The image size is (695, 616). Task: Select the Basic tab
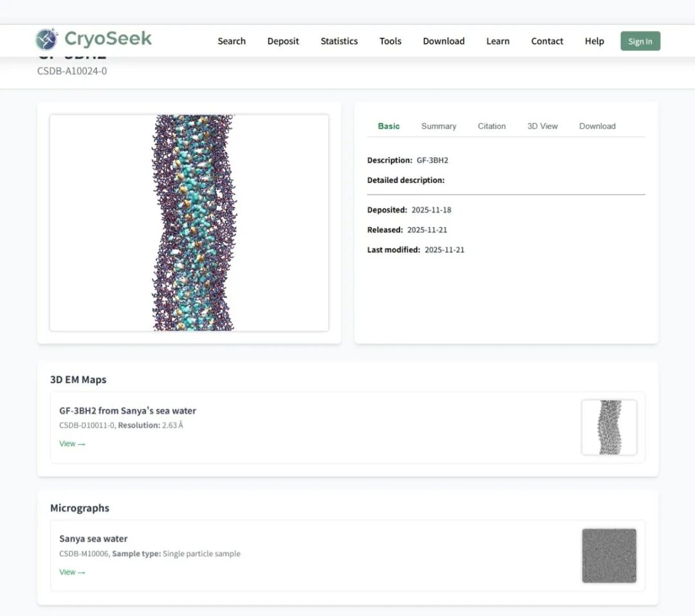pyautogui.click(x=389, y=126)
